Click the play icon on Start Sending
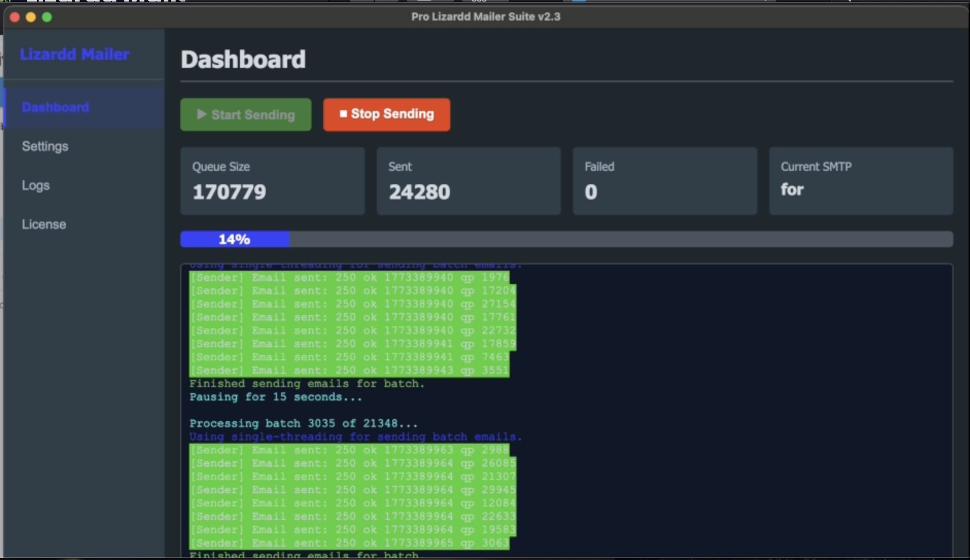This screenshot has width=970, height=560. coord(201,114)
